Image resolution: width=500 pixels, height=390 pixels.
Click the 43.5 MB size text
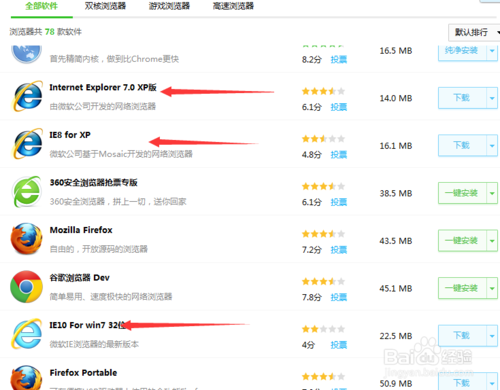[396, 241]
